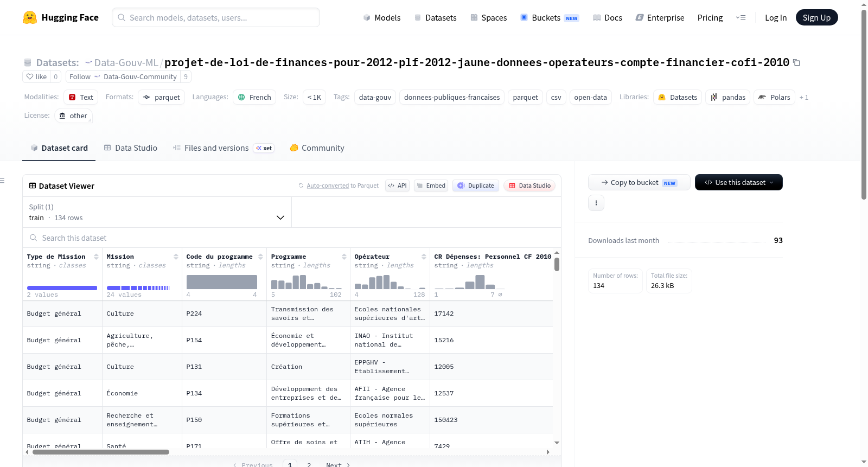
Task: Open the additional navigation menu icon
Action: click(741, 17)
